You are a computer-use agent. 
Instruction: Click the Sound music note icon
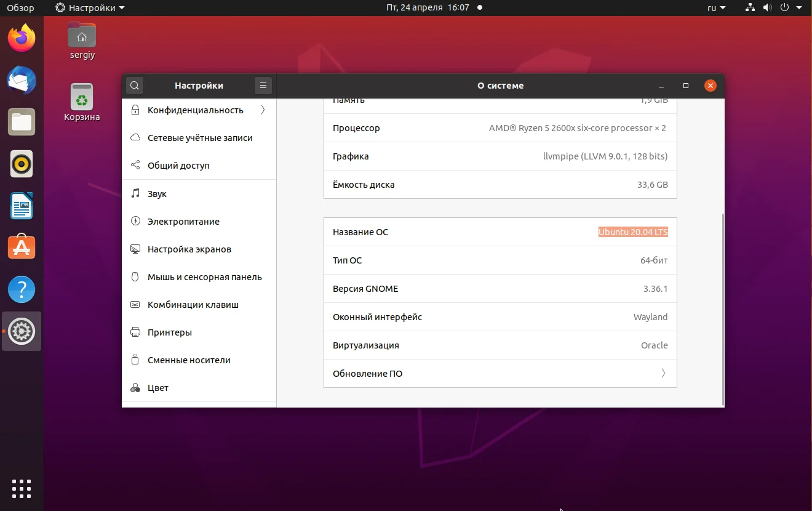pos(135,193)
